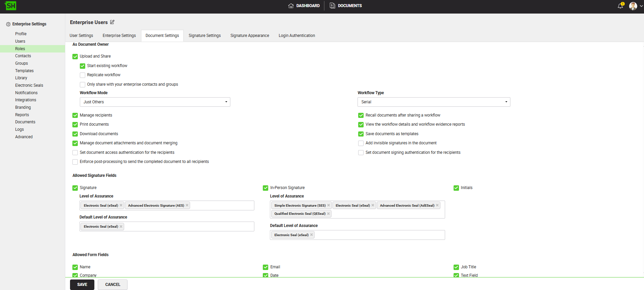This screenshot has height=290, width=644.
Task: Enable the Replicate workflow checkbox
Action: 83,75
